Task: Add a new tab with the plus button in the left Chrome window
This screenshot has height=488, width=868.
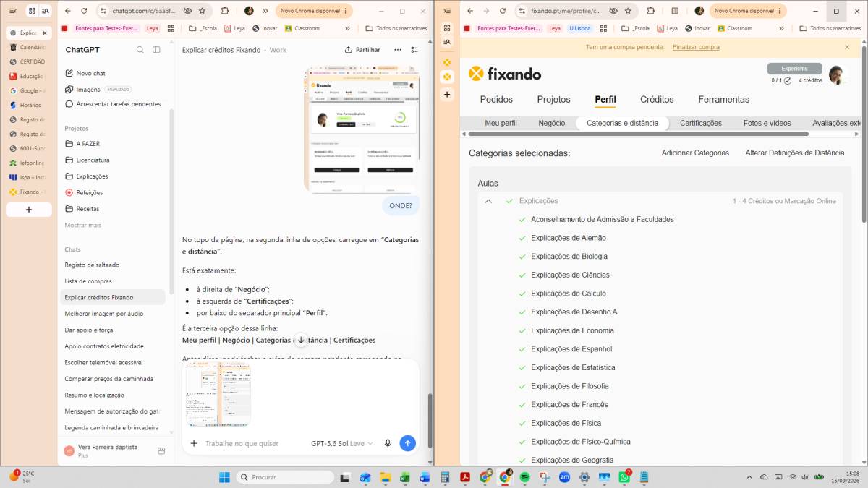Action: click(x=29, y=210)
